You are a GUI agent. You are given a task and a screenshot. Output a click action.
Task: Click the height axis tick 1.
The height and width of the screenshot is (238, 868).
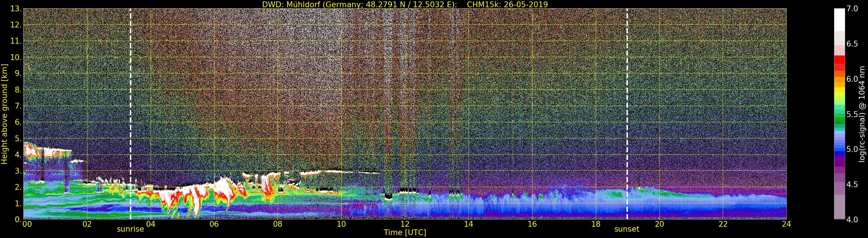18,203
